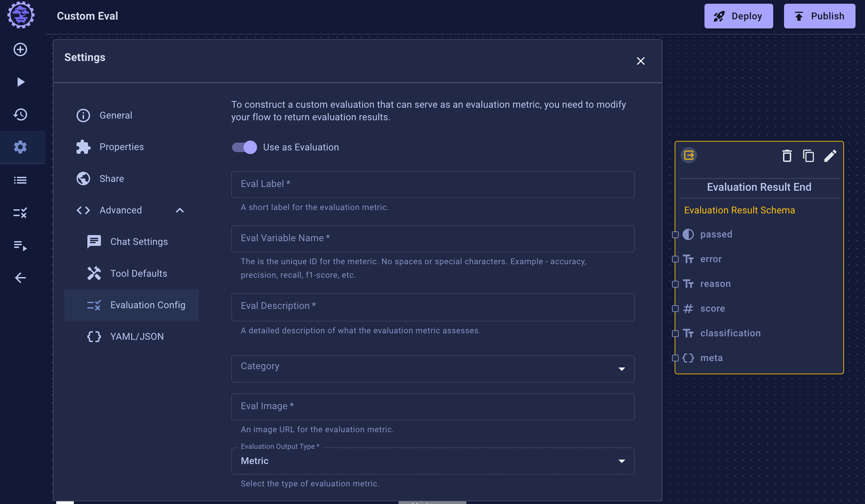Click the text type icon beside reason
Viewport: 865px width, 504px height.
(688, 284)
